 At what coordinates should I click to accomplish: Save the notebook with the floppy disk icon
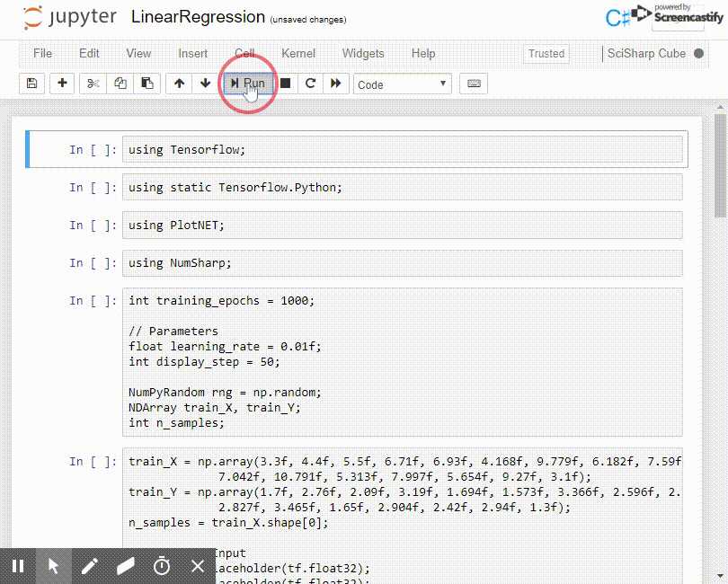tap(31, 84)
